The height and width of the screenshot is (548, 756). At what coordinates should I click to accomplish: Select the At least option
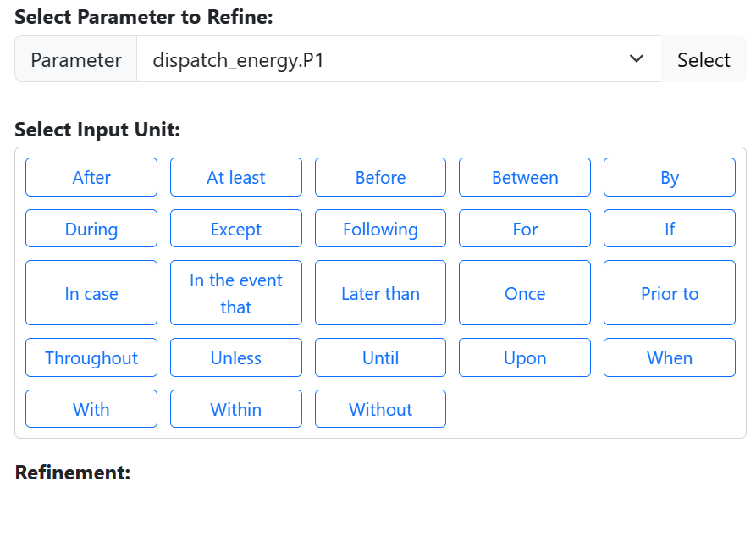click(x=236, y=177)
